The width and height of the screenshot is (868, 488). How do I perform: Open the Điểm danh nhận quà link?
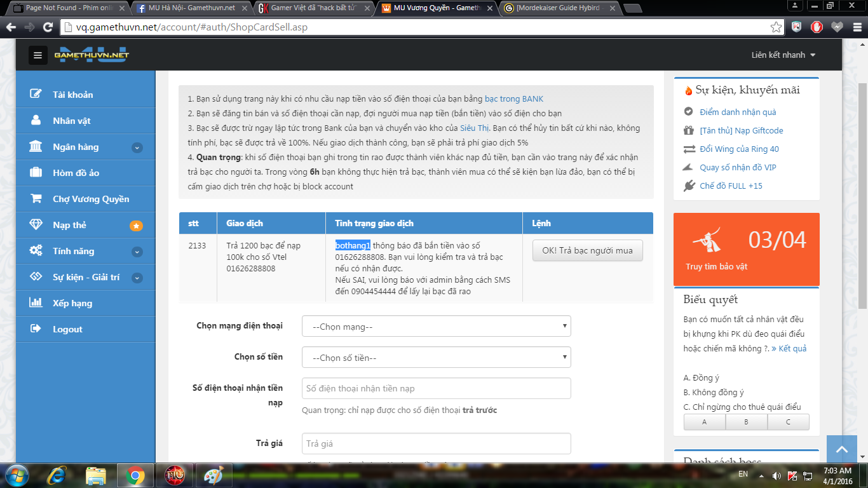coord(737,112)
